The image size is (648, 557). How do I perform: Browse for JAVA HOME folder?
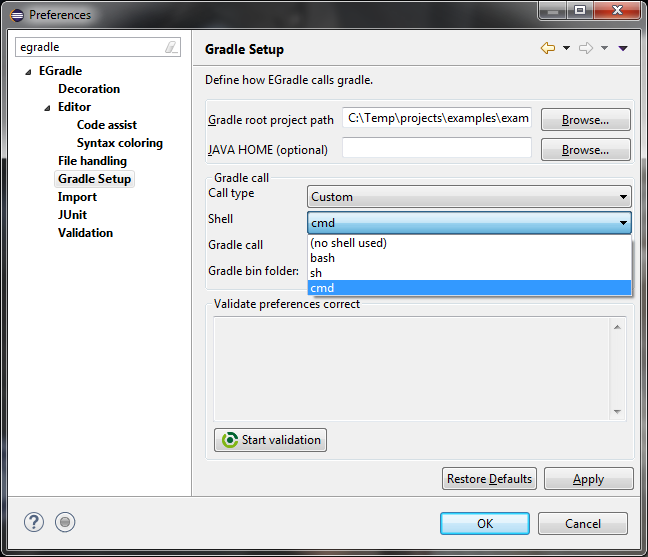pyautogui.click(x=585, y=150)
